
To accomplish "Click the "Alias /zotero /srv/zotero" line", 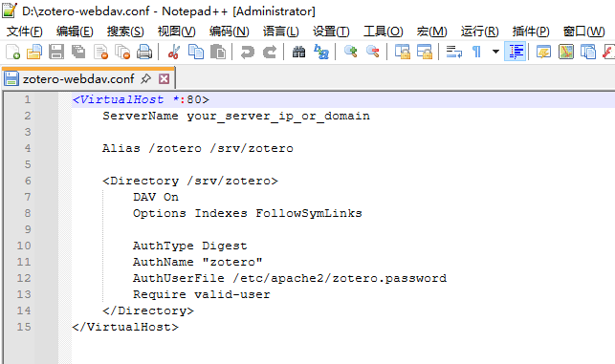I will (x=198, y=148).
